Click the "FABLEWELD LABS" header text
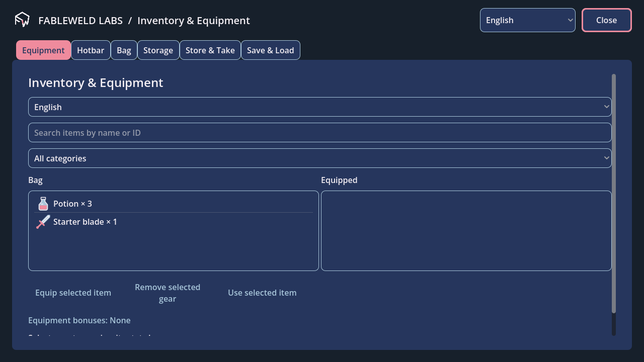This screenshot has width=644, height=362. tap(80, 21)
